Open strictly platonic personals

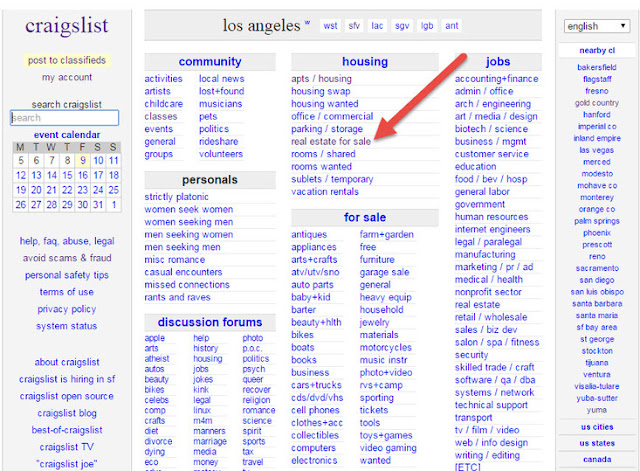(x=176, y=197)
